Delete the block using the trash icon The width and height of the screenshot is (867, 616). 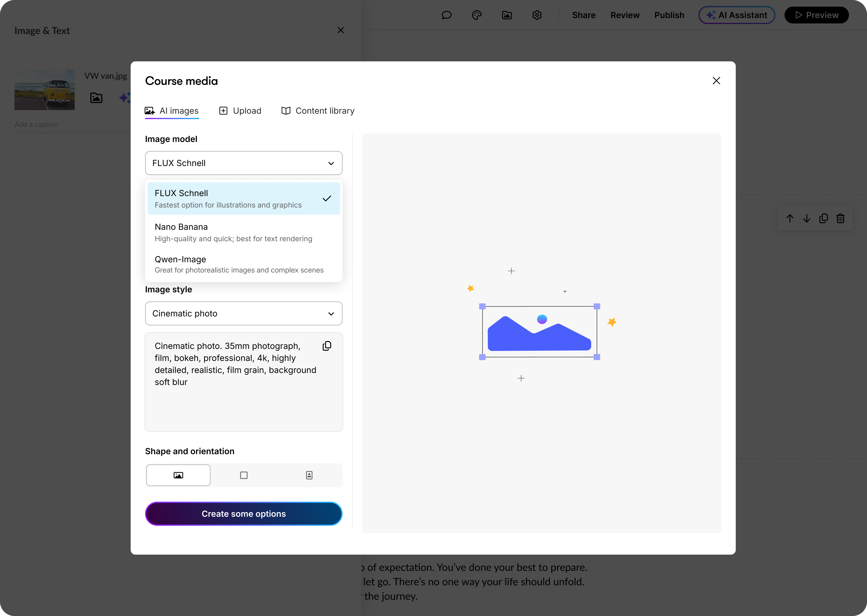pyautogui.click(x=841, y=218)
